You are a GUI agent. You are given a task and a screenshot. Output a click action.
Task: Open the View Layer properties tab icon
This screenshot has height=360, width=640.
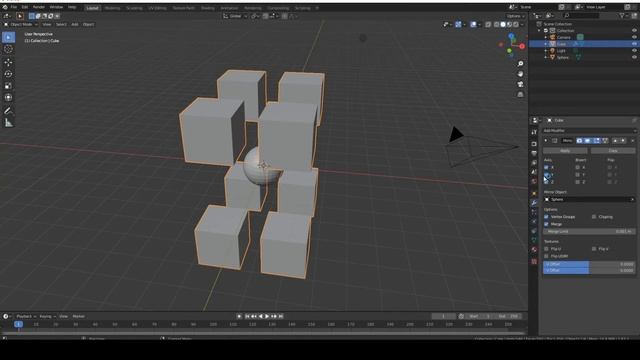pos(534,162)
